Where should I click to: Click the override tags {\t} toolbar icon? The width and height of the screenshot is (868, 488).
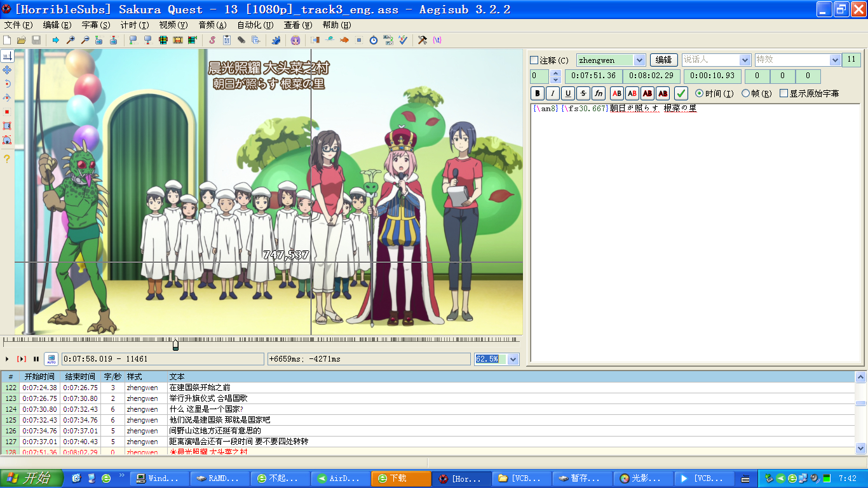tap(437, 40)
